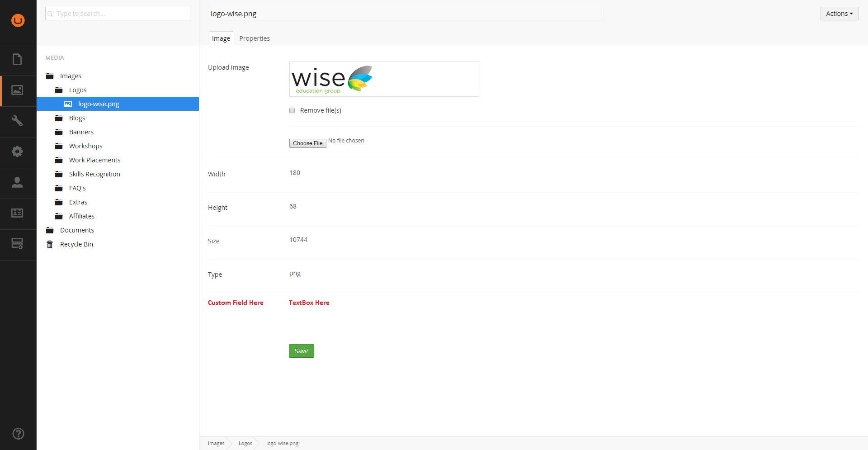Open the Developer gear icon
This screenshot has height=450, width=868.
[17, 152]
